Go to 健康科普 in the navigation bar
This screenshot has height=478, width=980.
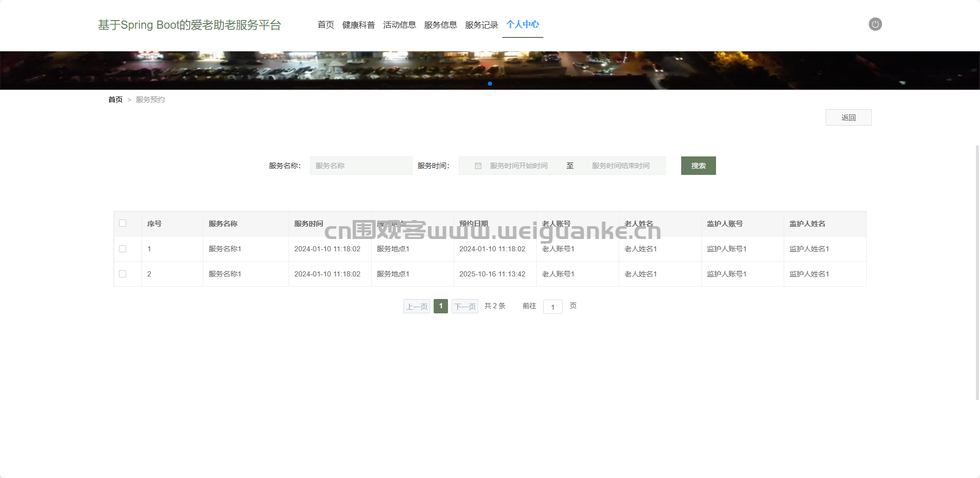358,25
